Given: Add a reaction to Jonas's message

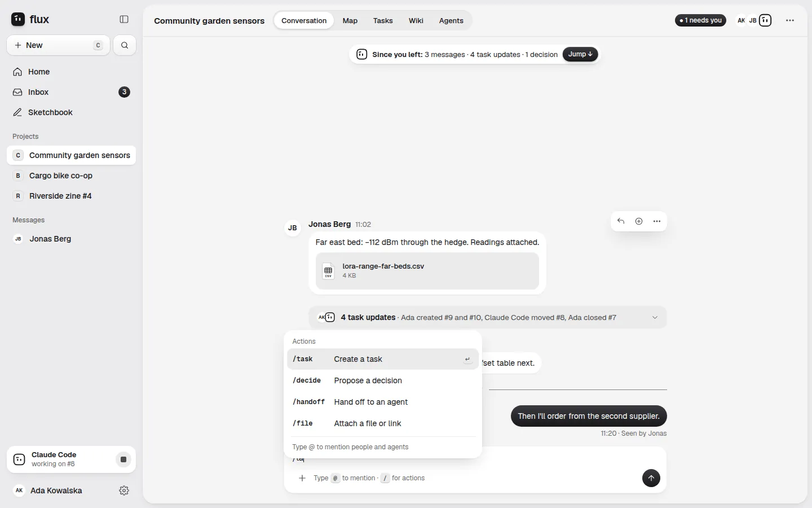Looking at the screenshot, I should (x=639, y=221).
